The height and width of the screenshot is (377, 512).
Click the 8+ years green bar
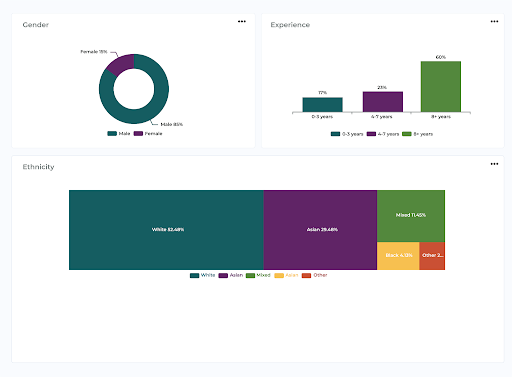click(x=441, y=87)
